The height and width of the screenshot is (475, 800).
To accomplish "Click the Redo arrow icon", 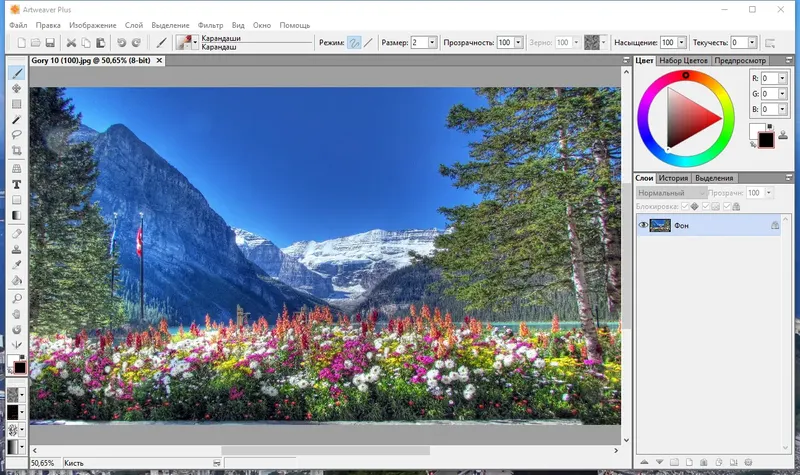I will pos(136,43).
